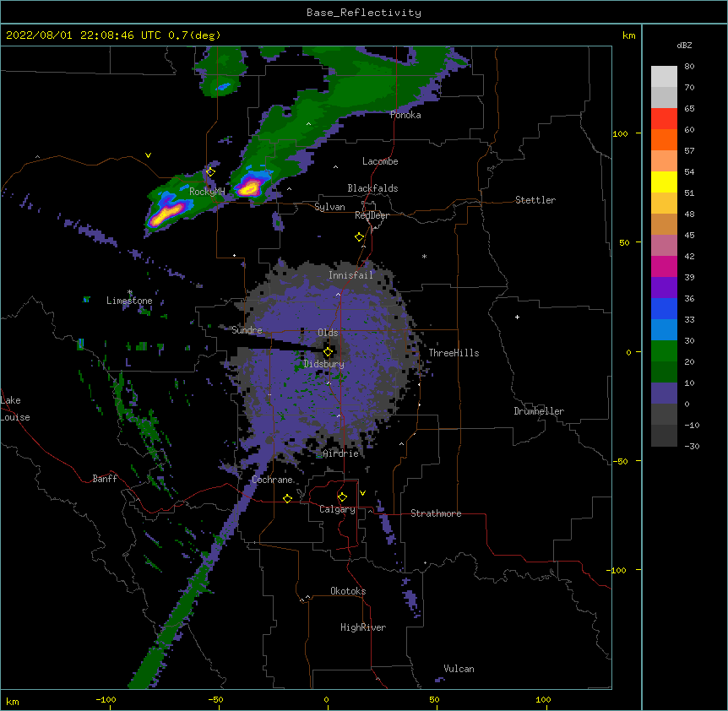This screenshot has height=711, width=728.
Task: Pick the bright yellow 51-54 dBZ swatch
Action: point(664,182)
